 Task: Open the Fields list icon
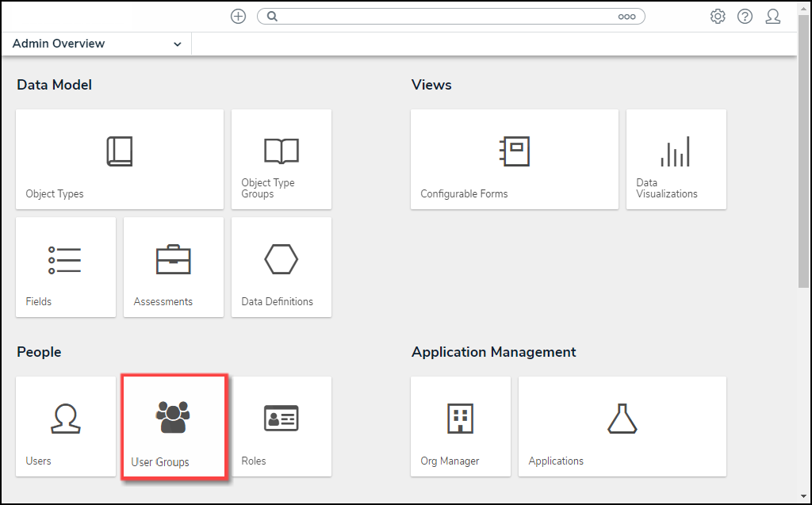pos(65,260)
